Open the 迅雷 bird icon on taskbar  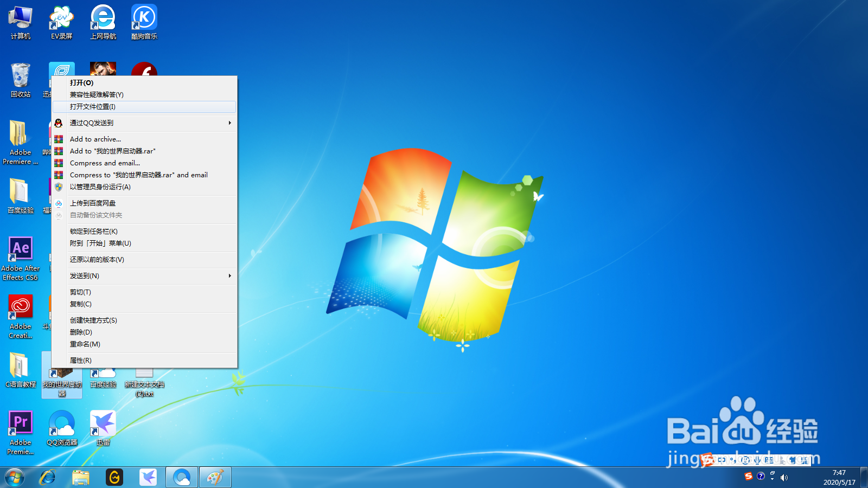[148, 477]
